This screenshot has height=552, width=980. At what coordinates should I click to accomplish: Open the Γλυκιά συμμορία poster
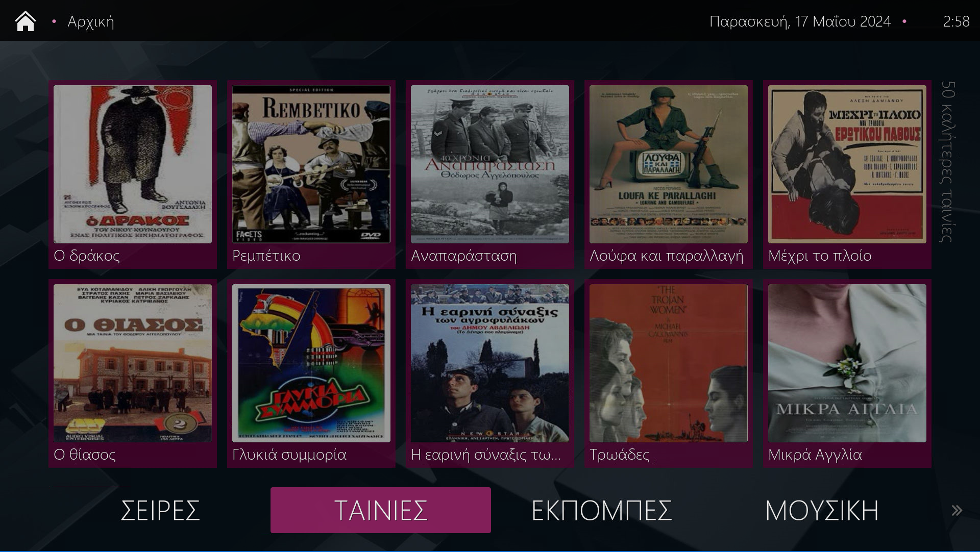click(311, 373)
